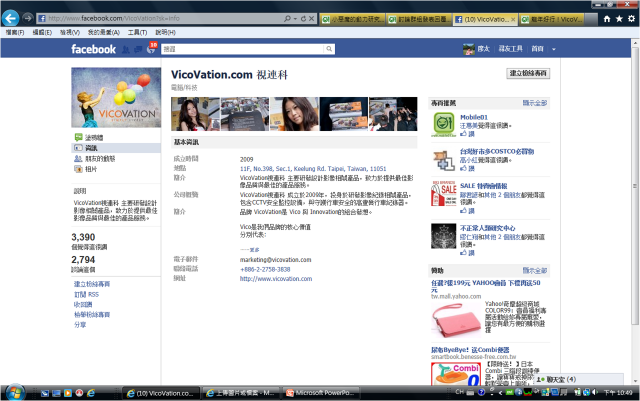Click the first photo in the photo strip
The height and width of the screenshot is (401, 640).
click(x=195, y=114)
